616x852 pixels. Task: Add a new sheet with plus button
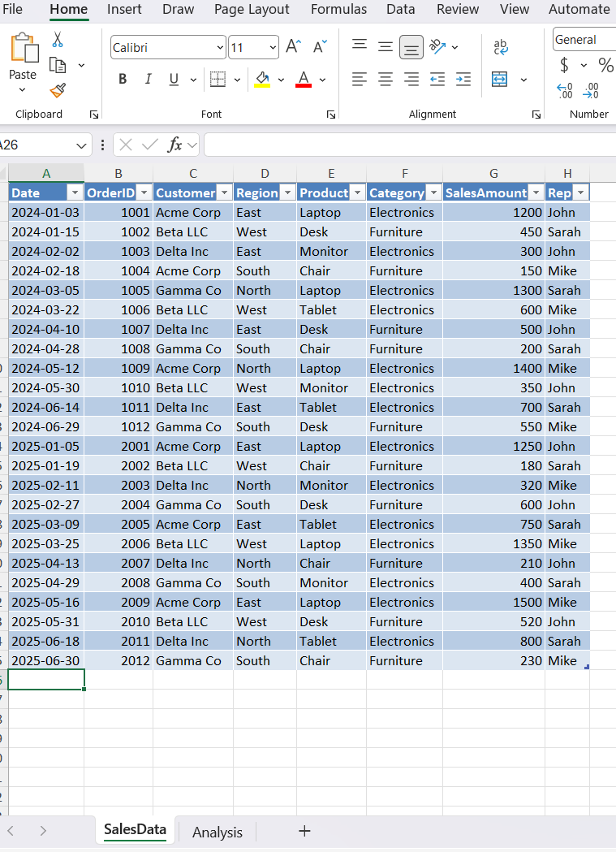[x=304, y=831]
